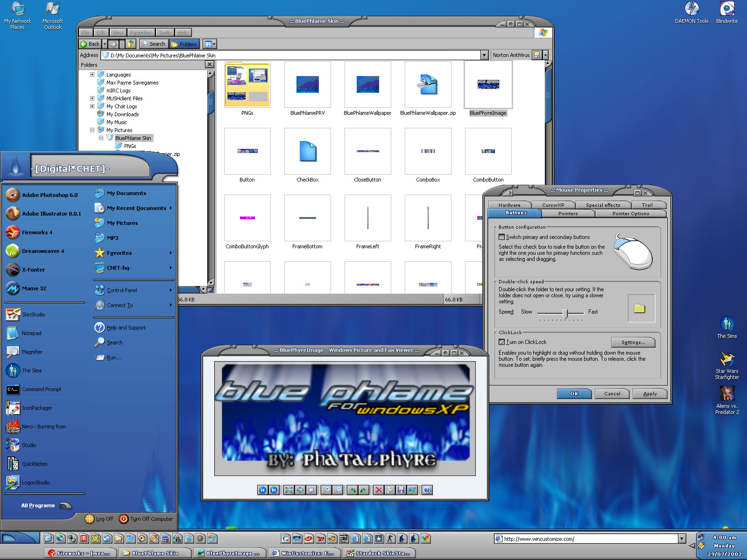The height and width of the screenshot is (560, 747).
Task: Open Star Wars Starfighter desktop shortcut
Action: coord(727,366)
